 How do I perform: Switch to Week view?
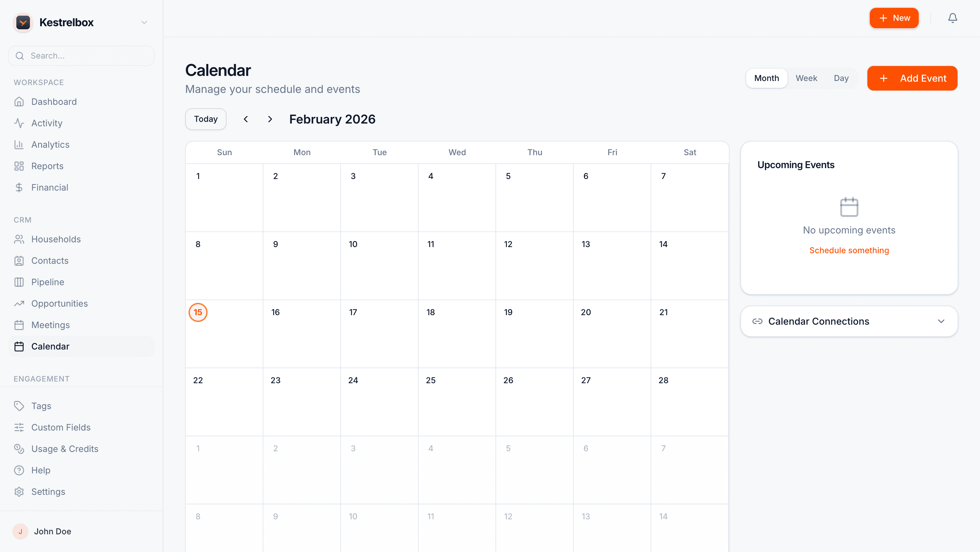click(x=806, y=78)
